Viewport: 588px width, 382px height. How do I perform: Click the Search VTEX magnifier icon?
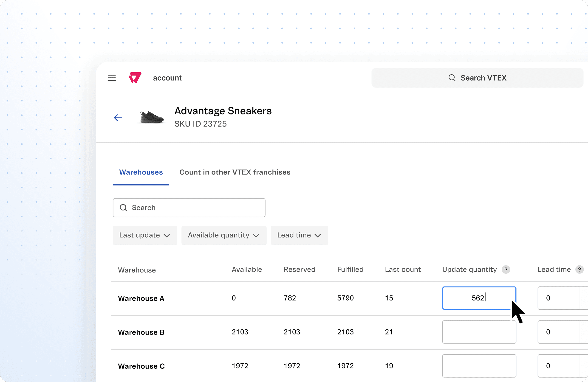[x=452, y=78]
